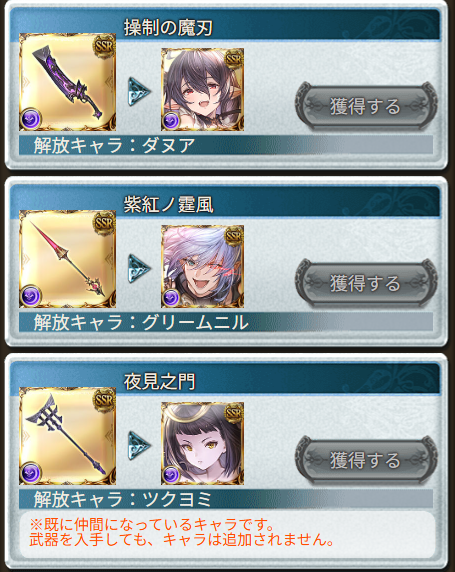Click 解放キャラ：ツクヨミ label bar

[x=226, y=499]
